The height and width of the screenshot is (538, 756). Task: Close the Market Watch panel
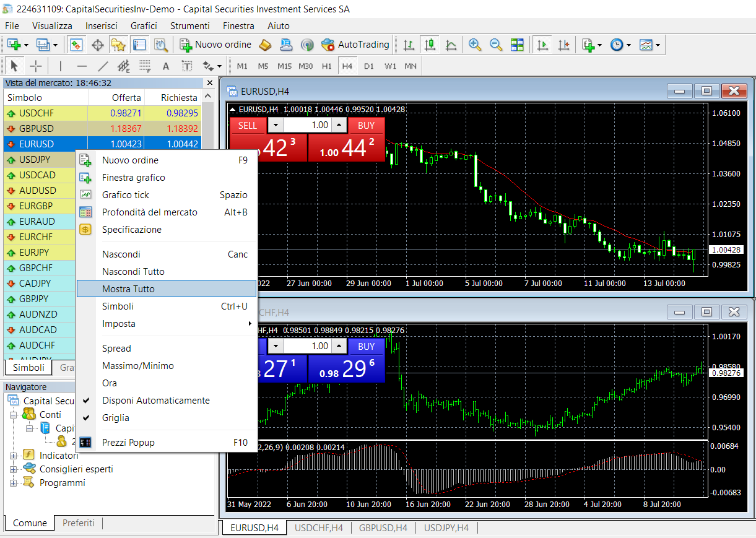click(x=209, y=82)
